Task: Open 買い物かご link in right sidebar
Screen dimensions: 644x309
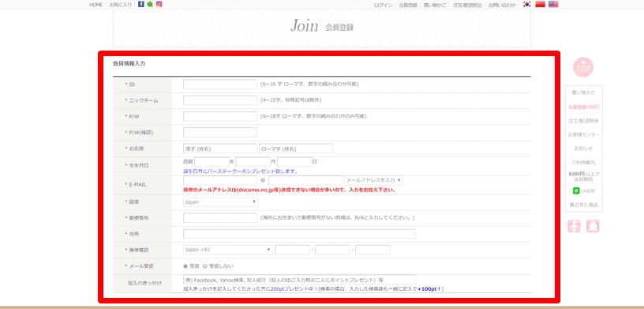Action: pyautogui.click(x=583, y=92)
